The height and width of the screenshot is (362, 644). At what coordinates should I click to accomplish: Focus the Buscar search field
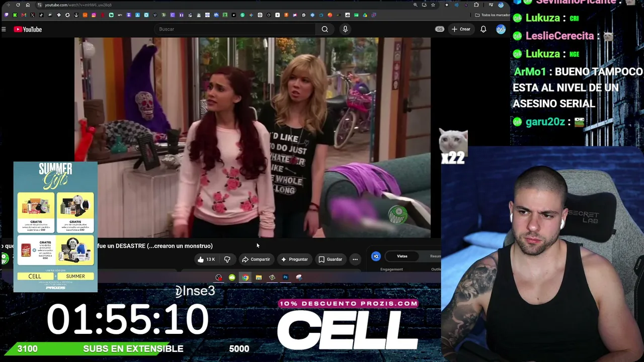click(x=234, y=29)
